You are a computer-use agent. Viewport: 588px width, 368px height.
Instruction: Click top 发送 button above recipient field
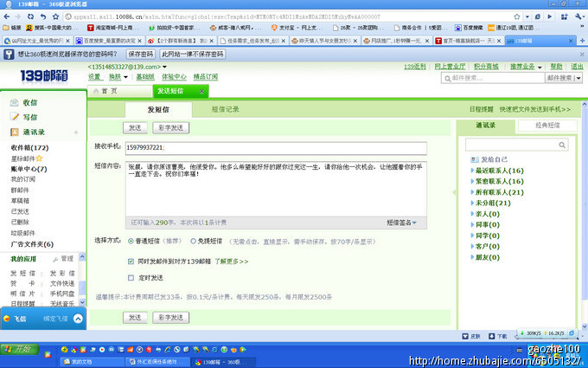tap(135, 127)
